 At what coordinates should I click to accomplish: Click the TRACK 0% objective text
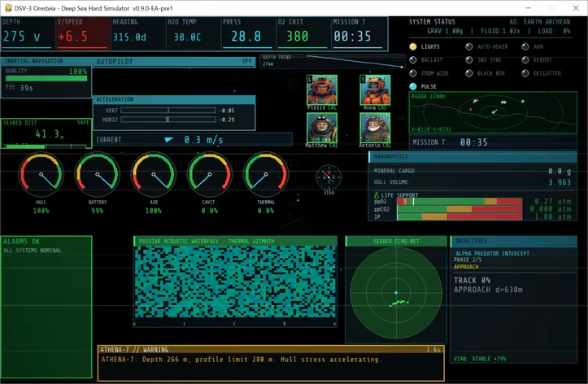(472, 280)
